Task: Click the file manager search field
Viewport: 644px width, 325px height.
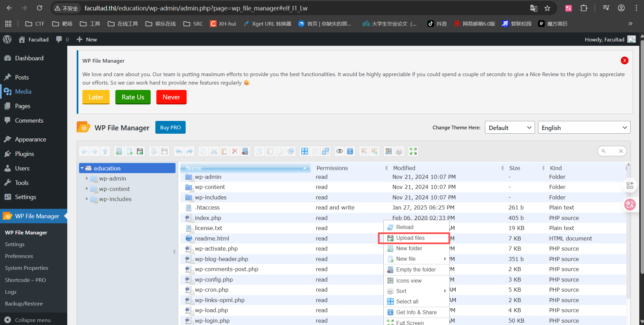Action: (x=612, y=151)
